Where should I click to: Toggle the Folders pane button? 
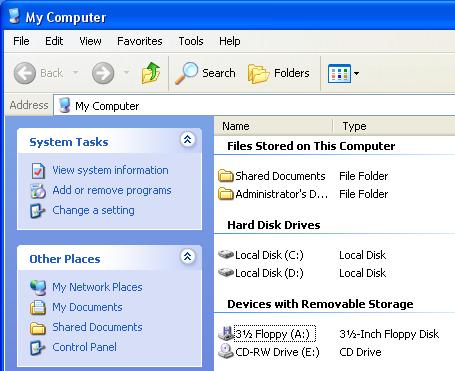tap(279, 73)
